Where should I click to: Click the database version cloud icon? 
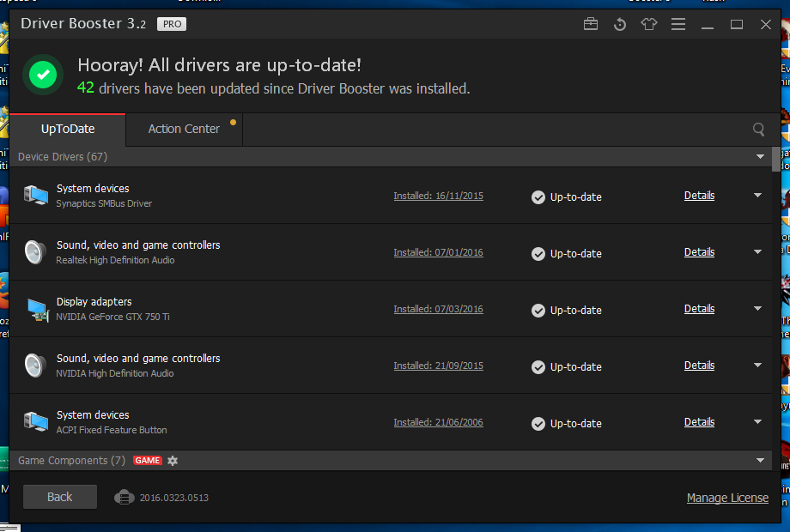[x=124, y=498]
